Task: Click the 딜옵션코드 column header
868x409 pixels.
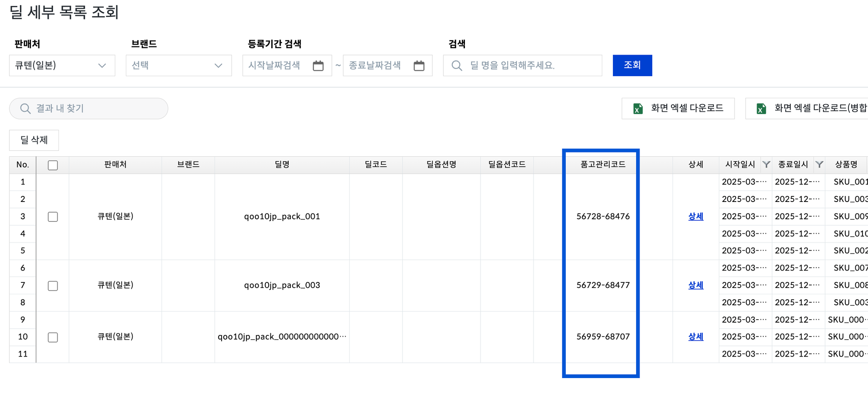Action: (507, 165)
